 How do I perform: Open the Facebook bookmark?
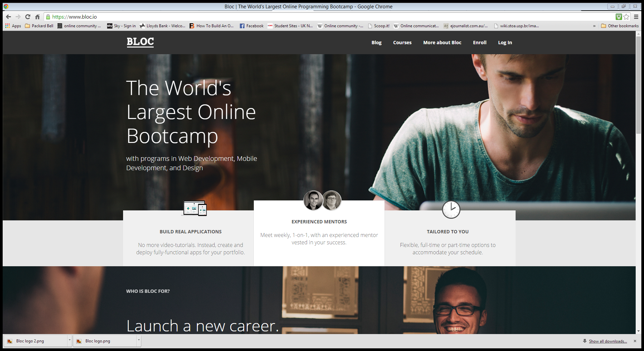pos(251,26)
